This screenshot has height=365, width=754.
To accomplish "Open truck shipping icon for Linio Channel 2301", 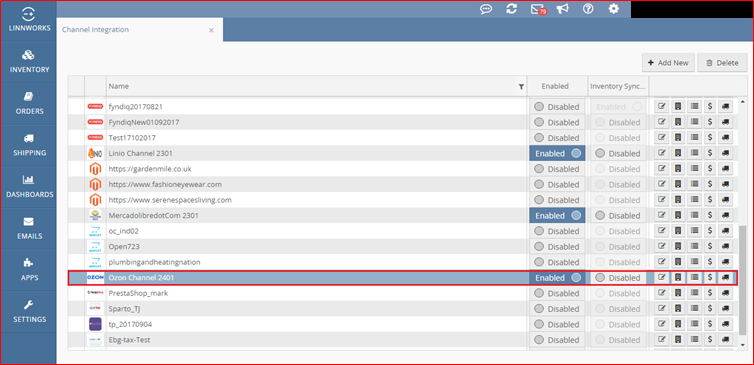I will click(x=726, y=153).
